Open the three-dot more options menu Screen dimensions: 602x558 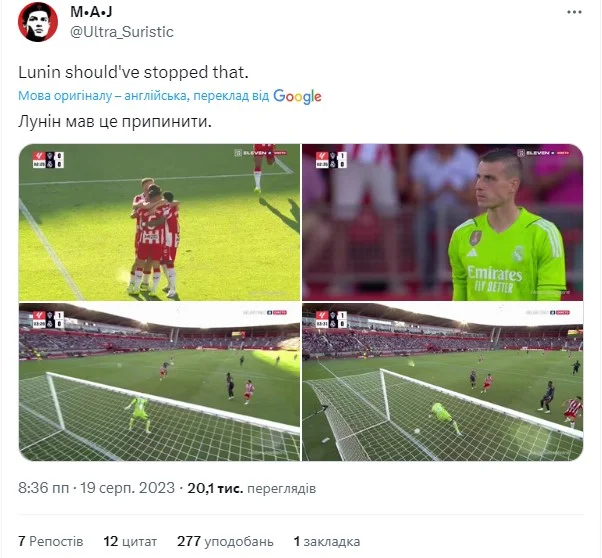[x=574, y=12]
